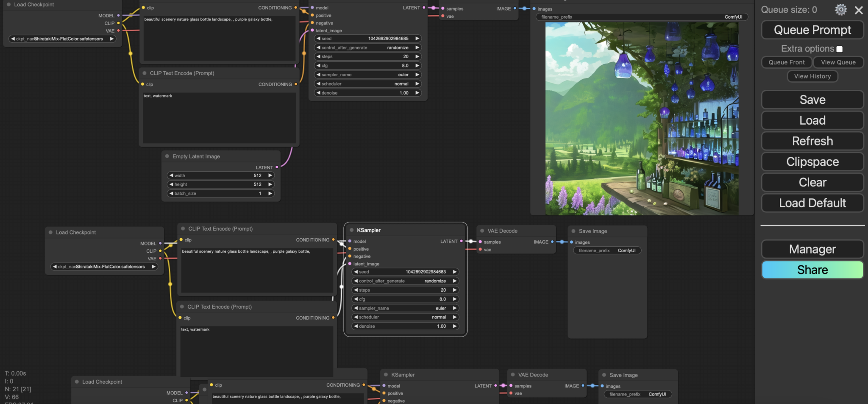Close the queue menu panel with the X

point(859,10)
